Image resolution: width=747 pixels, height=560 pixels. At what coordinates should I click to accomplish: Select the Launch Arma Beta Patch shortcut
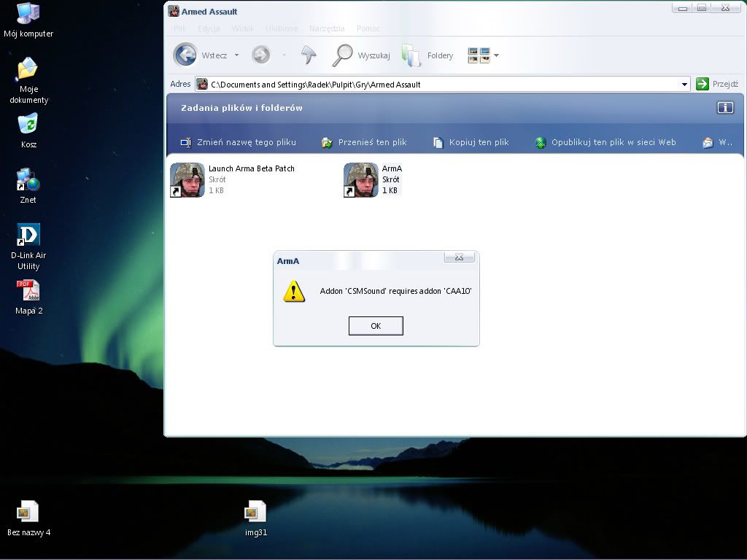click(233, 179)
